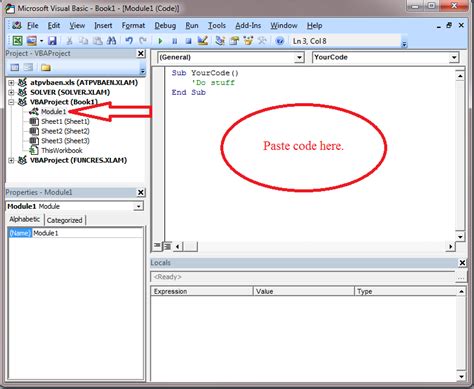This screenshot has height=389, width=474.
Task: Select Sheet1 (Sheet1) in project tree
Action: [65, 121]
